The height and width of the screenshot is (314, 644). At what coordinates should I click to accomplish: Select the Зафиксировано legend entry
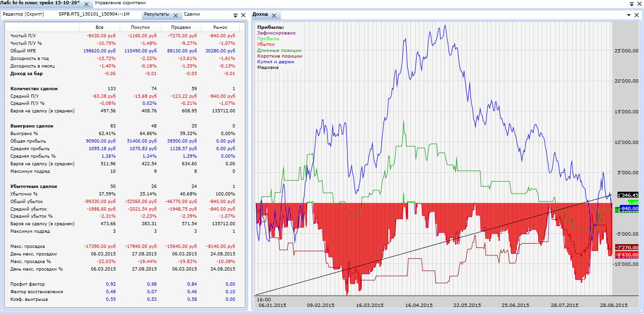(x=276, y=33)
